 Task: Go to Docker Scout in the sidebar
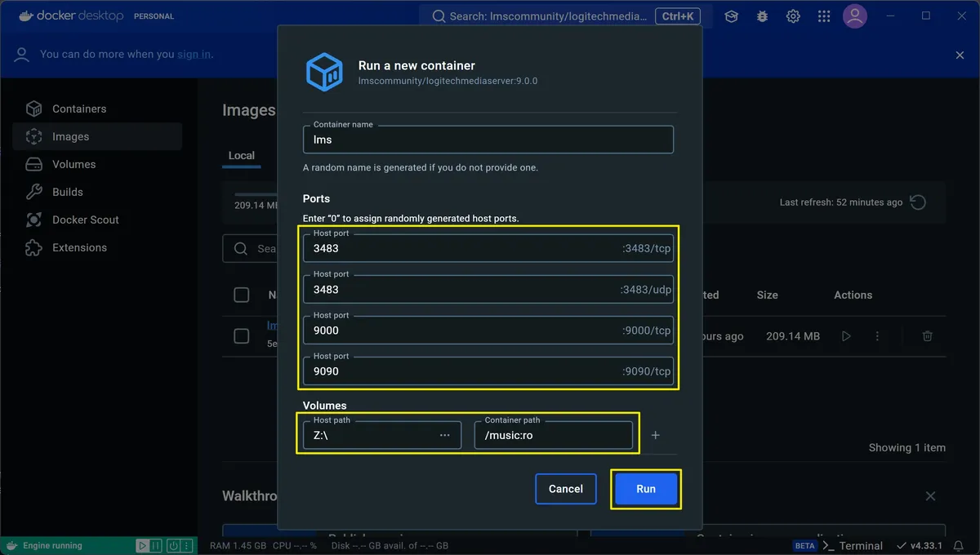pyautogui.click(x=97, y=220)
